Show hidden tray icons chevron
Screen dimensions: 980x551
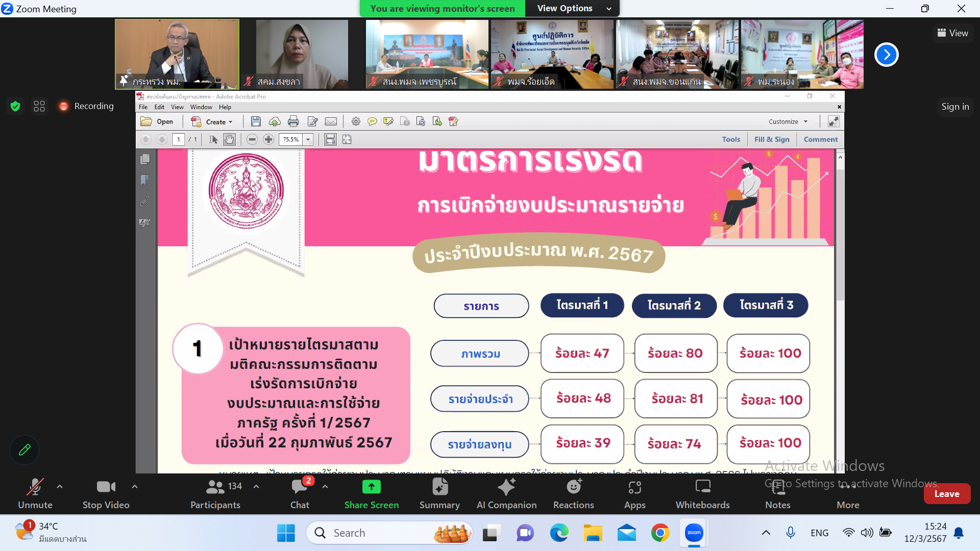coord(766,533)
